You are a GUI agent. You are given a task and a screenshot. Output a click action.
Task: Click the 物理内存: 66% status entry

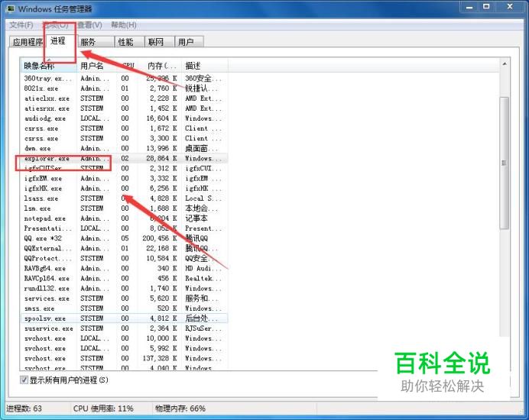click(x=180, y=409)
